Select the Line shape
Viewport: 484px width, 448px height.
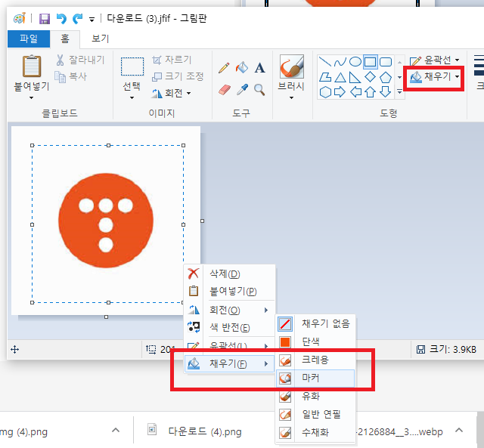[x=324, y=62]
